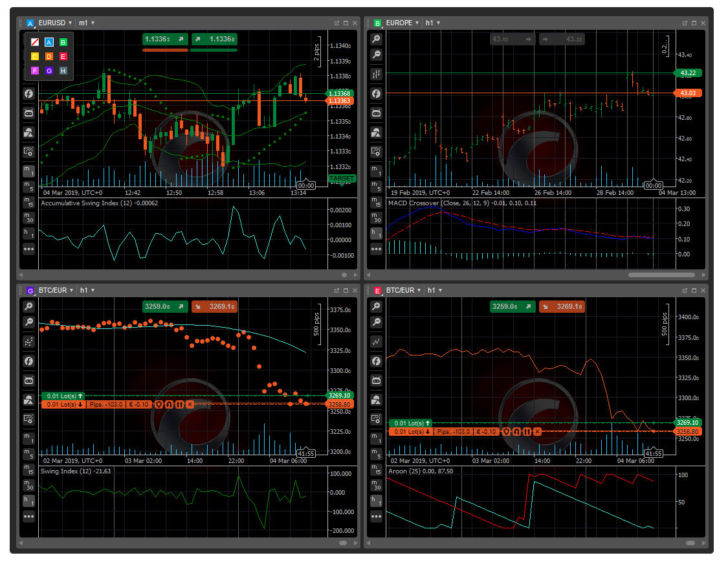Screen dimensions: 728x564
Task: Close the sell position with X on E-chart
Action: [x=537, y=432]
